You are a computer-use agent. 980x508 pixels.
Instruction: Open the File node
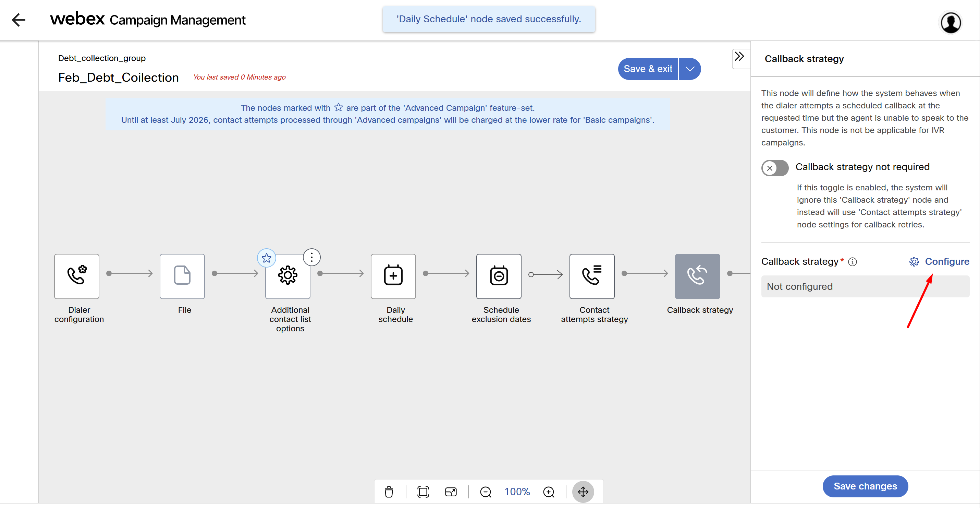(182, 276)
